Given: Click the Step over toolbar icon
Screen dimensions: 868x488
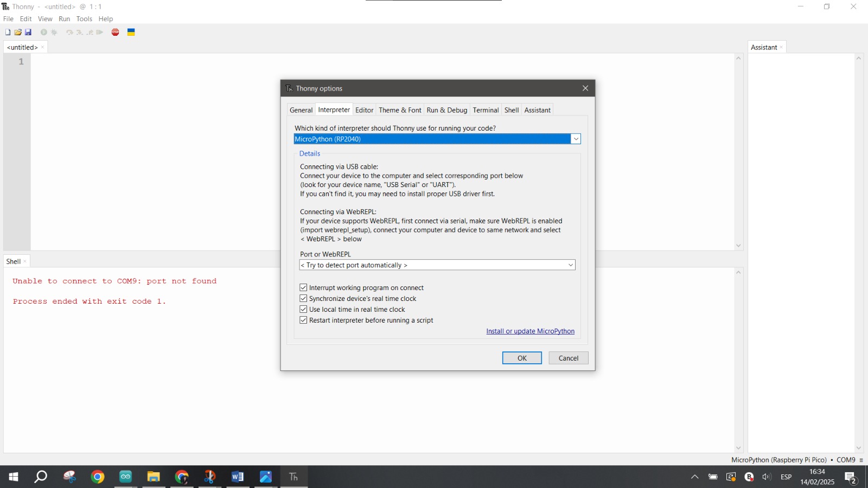Looking at the screenshot, I should 69,33.
